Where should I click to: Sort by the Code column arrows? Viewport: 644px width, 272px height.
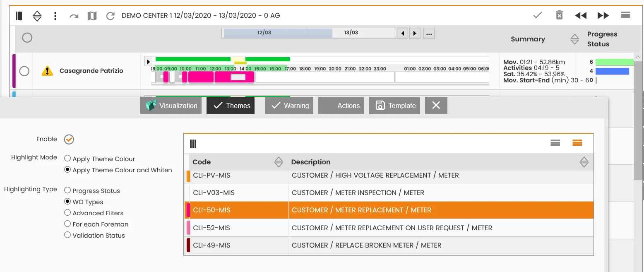279,162
